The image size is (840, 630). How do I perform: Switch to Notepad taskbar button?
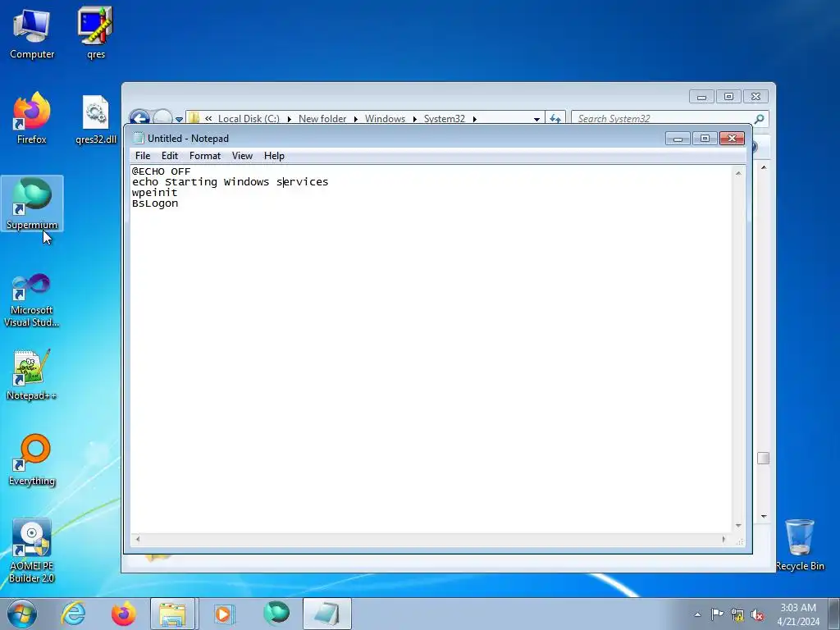tap(327, 614)
